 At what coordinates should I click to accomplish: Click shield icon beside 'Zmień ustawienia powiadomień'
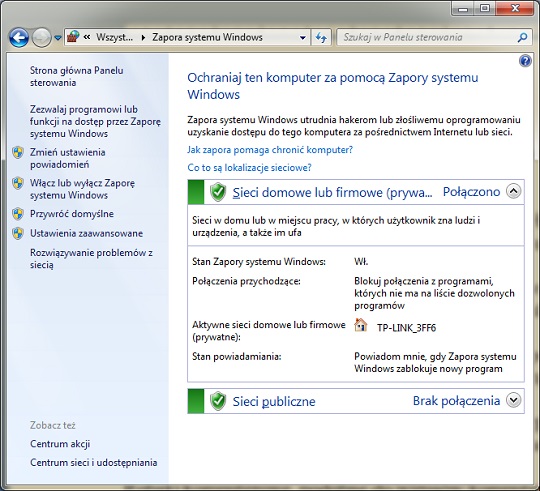coord(18,152)
